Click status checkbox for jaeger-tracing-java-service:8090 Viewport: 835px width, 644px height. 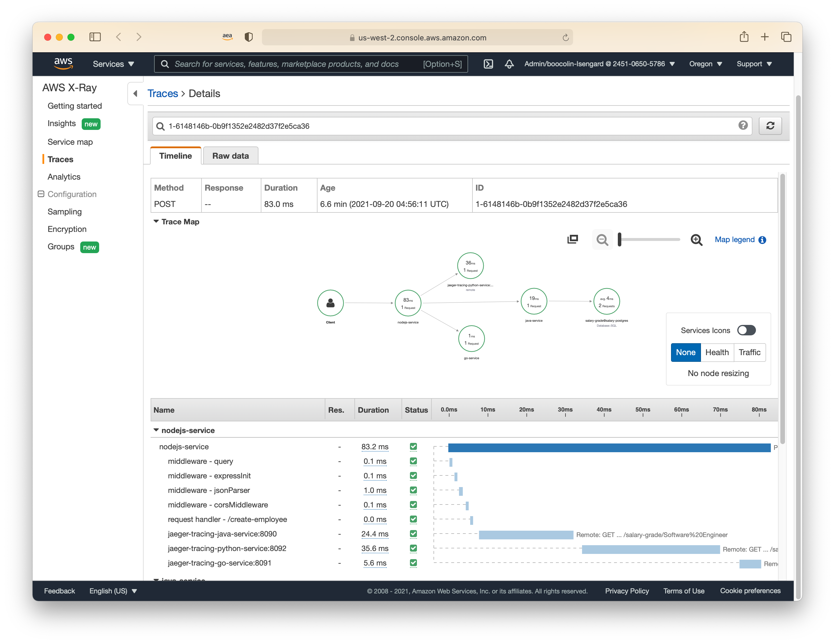[x=413, y=534]
